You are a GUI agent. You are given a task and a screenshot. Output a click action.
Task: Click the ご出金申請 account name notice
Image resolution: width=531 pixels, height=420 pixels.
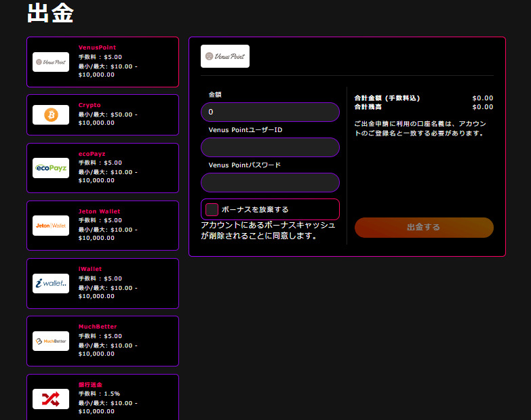(420, 129)
